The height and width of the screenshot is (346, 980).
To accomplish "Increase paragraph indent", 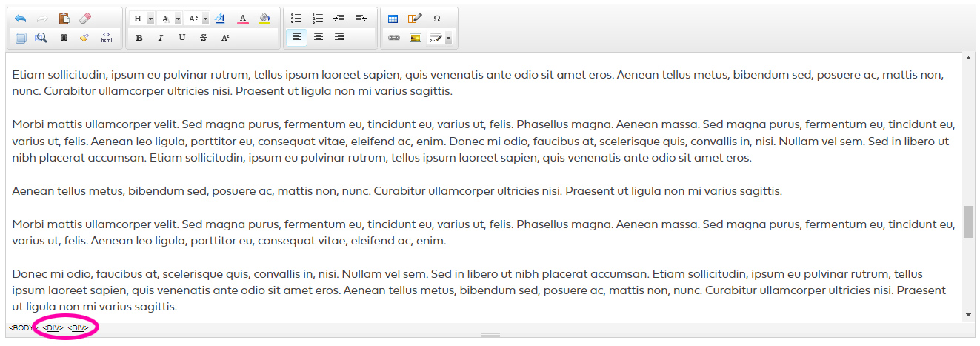I will pos(339,19).
